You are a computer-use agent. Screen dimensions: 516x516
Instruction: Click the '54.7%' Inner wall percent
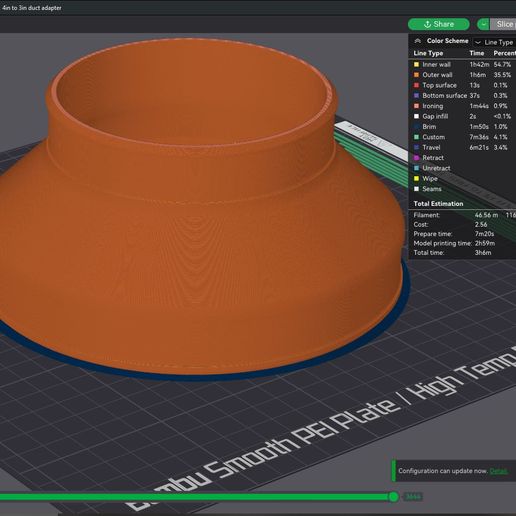502,64
